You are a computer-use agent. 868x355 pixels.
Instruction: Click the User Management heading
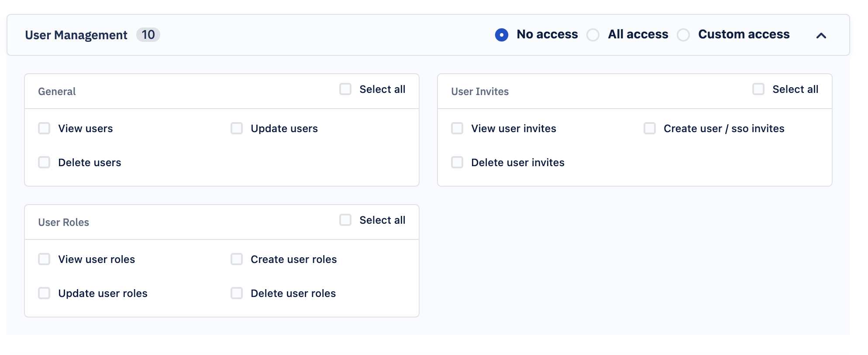pos(76,35)
